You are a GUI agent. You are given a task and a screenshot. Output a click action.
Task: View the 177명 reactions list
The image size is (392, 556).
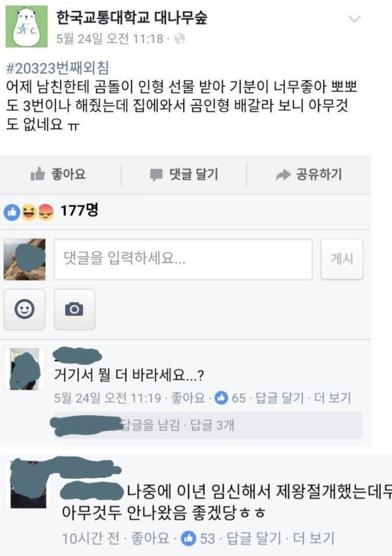[79, 212]
